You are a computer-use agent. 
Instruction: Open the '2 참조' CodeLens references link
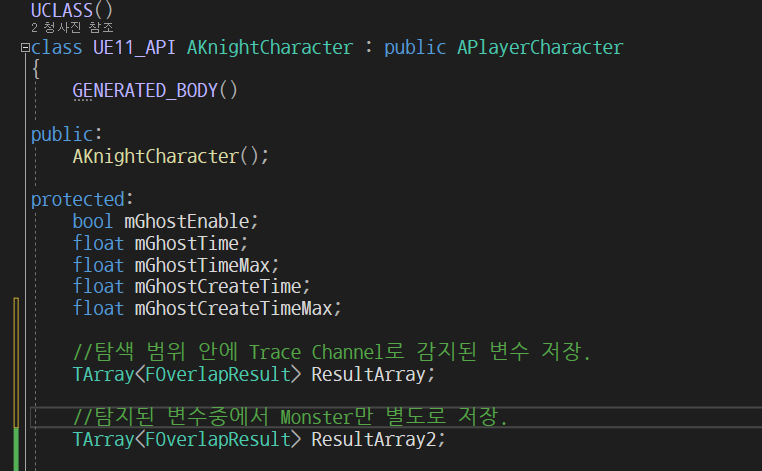click(72, 28)
